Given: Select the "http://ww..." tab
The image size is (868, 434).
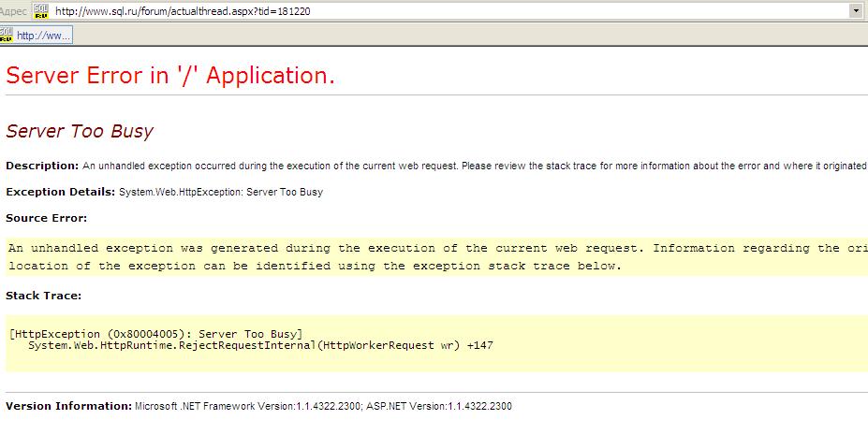Looking at the screenshot, I should point(43,36).
